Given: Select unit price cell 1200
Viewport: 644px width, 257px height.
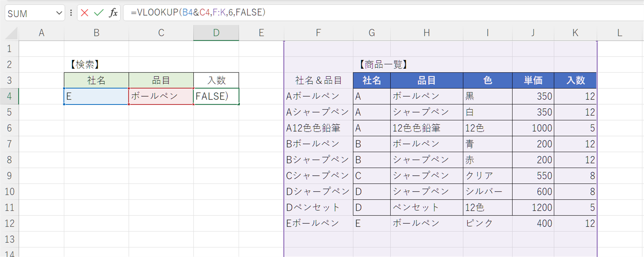Looking at the screenshot, I should pos(533,207).
